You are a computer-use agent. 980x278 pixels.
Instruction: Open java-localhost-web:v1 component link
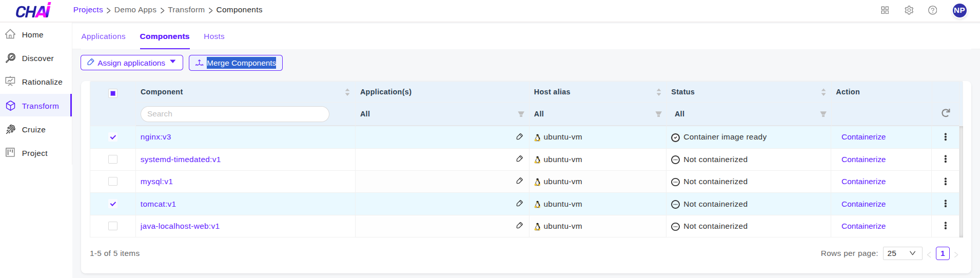click(180, 226)
